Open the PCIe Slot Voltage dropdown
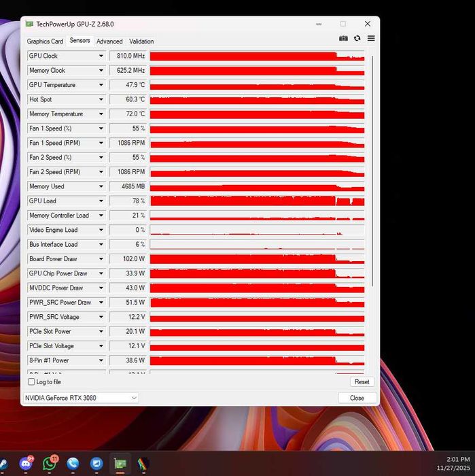This screenshot has height=476, width=475. pyautogui.click(x=101, y=346)
